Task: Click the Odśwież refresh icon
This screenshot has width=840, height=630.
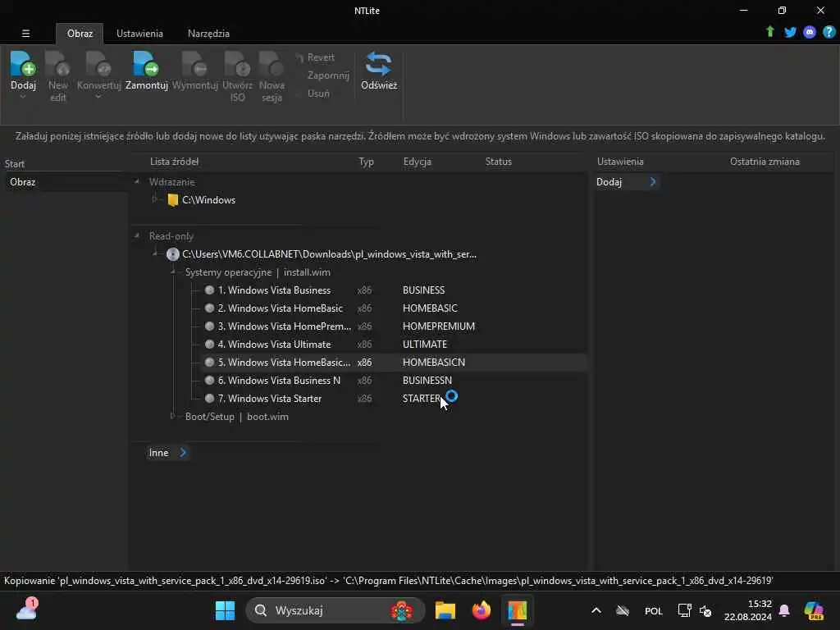Action: pyautogui.click(x=378, y=64)
